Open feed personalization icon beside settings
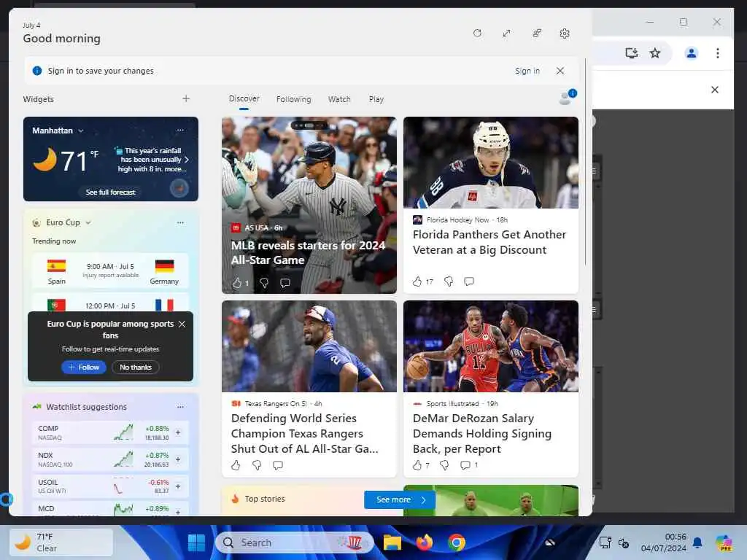The width and height of the screenshot is (747, 560). tap(537, 34)
